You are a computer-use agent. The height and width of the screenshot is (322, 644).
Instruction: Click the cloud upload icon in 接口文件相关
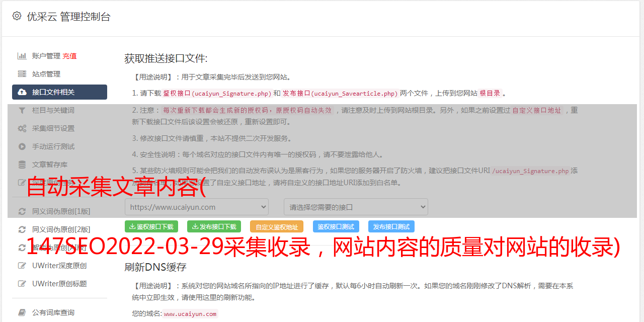tap(22, 92)
